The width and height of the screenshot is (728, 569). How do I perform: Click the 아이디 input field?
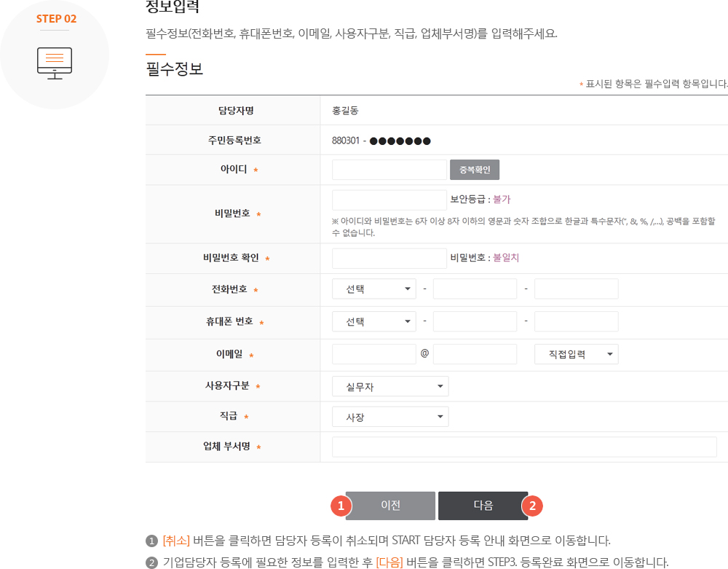click(x=389, y=169)
